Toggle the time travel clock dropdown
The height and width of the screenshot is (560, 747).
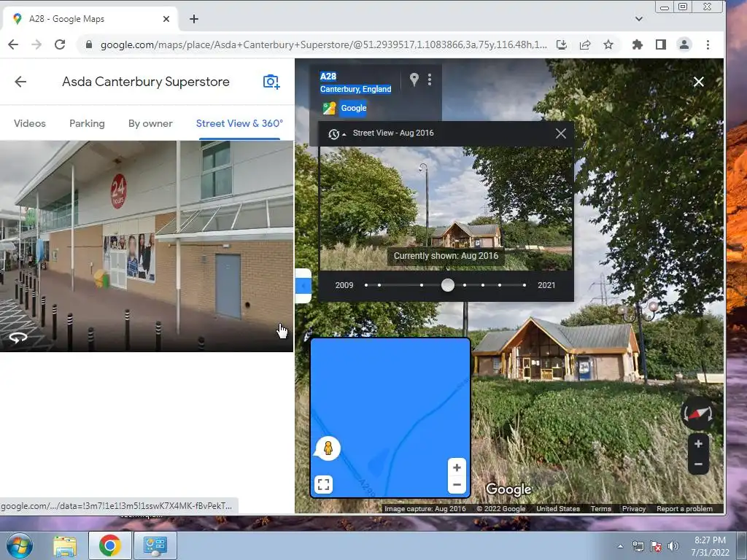(x=337, y=134)
